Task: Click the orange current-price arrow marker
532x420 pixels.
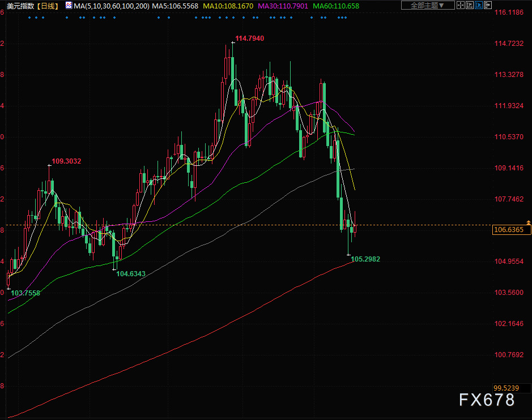Action: click(x=528, y=222)
